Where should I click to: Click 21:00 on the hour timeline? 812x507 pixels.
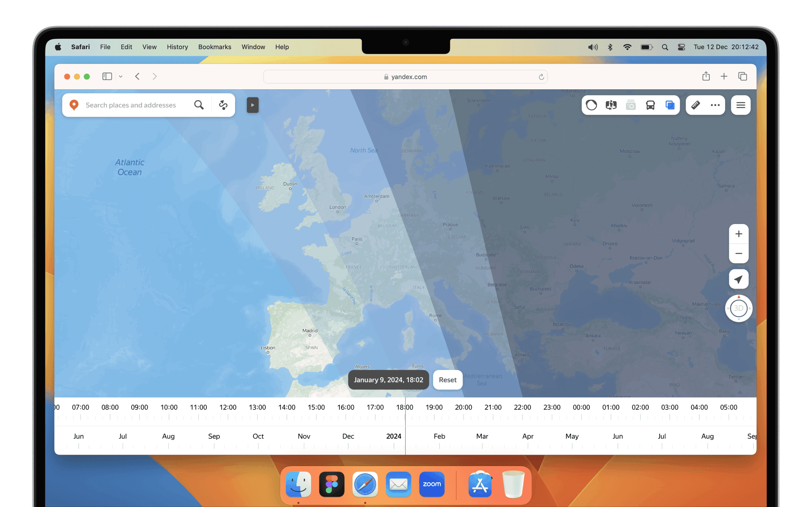click(493, 407)
